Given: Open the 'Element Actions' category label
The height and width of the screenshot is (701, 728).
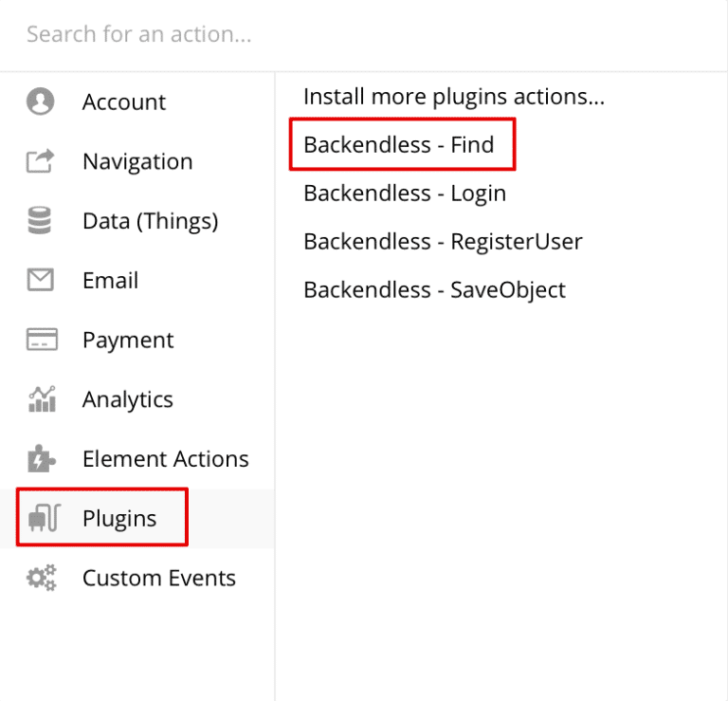Looking at the screenshot, I should click(166, 458).
